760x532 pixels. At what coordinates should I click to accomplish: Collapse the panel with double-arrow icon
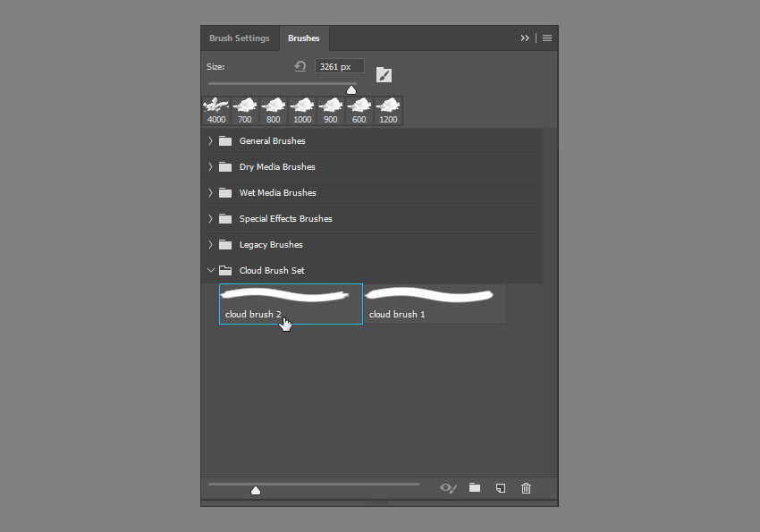coord(525,38)
